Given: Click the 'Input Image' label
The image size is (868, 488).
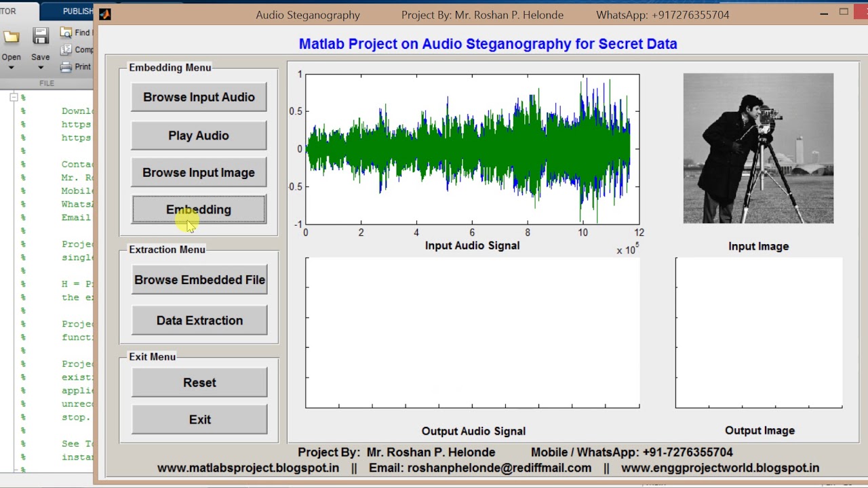Looking at the screenshot, I should 758,246.
